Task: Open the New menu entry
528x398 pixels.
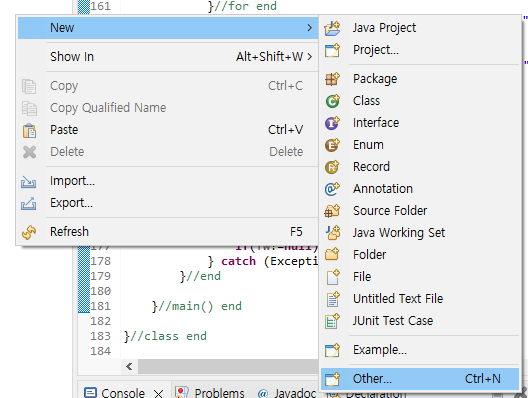Action: coord(168,28)
